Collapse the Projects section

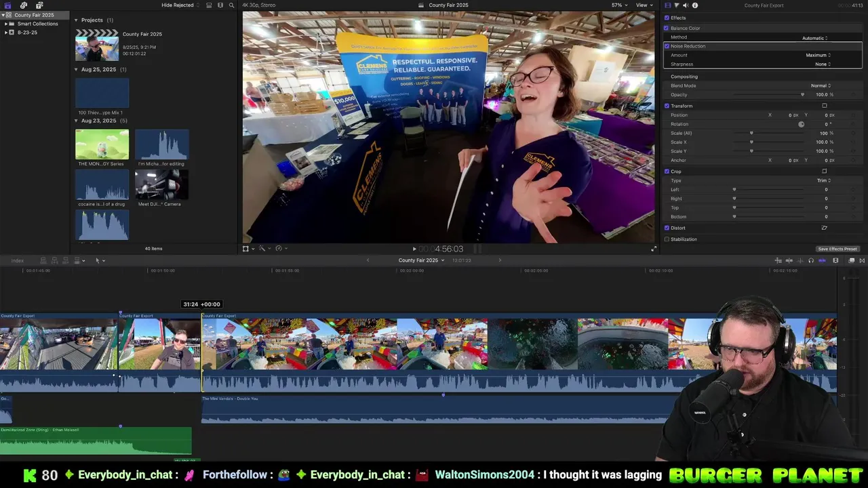pyautogui.click(x=76, y=20)
